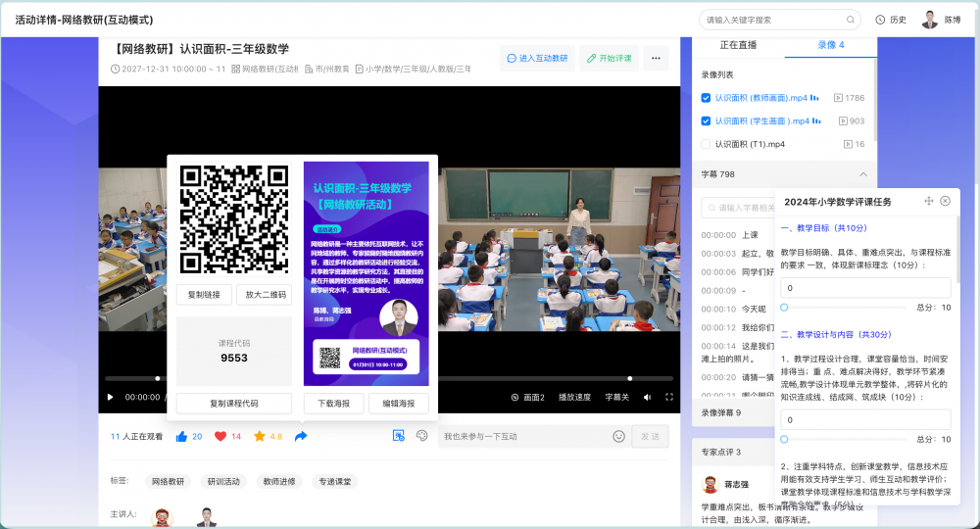Open the emoji picker in the comment box
The image size is (980, 529).
tap(618, 437)
